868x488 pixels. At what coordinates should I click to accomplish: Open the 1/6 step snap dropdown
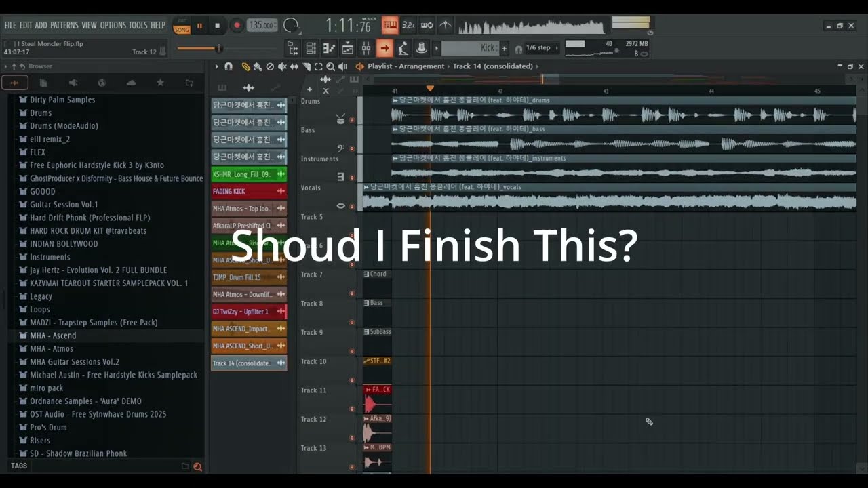coord(542,48)
